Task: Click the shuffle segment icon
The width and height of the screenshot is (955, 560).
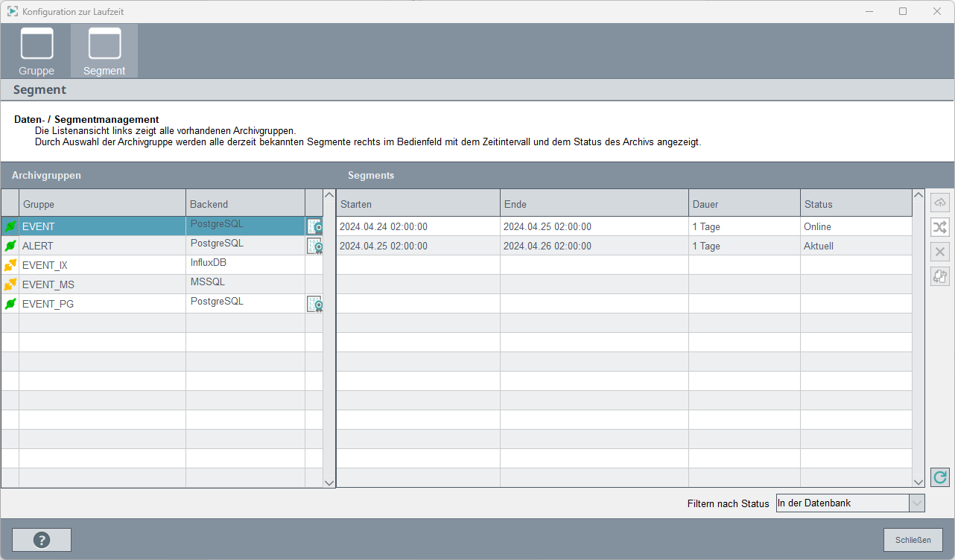Action: tap(940, 227)
